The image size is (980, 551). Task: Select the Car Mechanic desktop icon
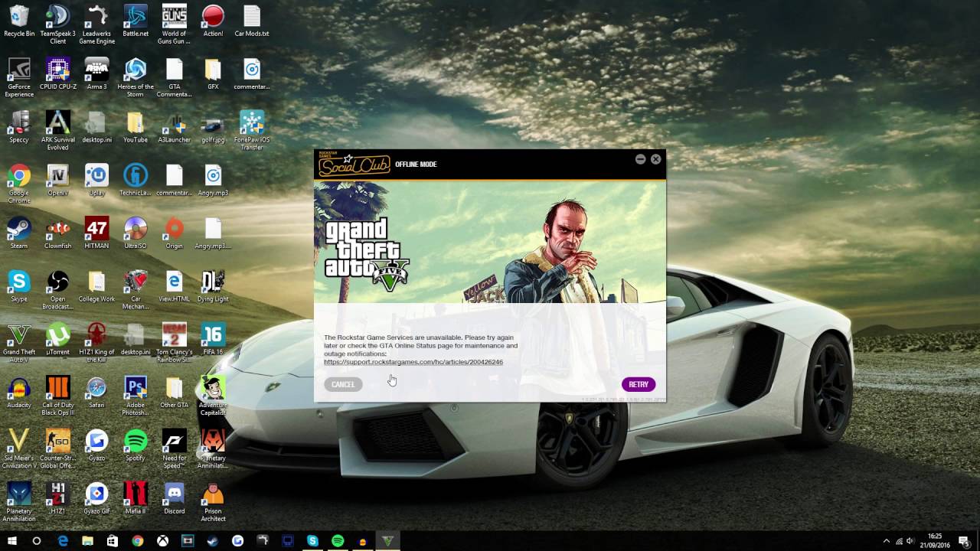point(136,289)
